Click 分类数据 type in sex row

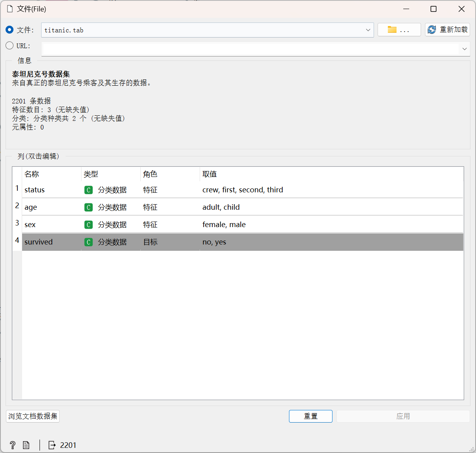pos(112,225)
